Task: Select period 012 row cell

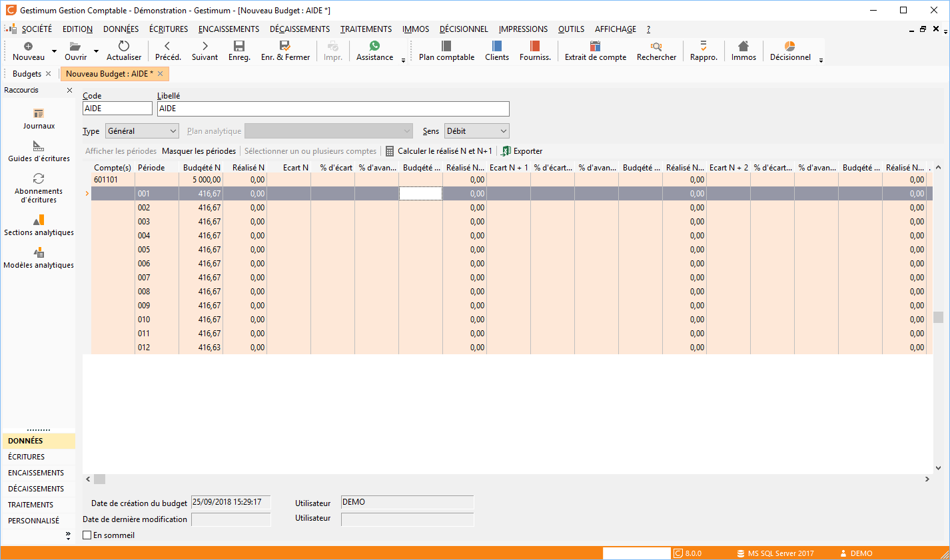Action: (157, 348)
